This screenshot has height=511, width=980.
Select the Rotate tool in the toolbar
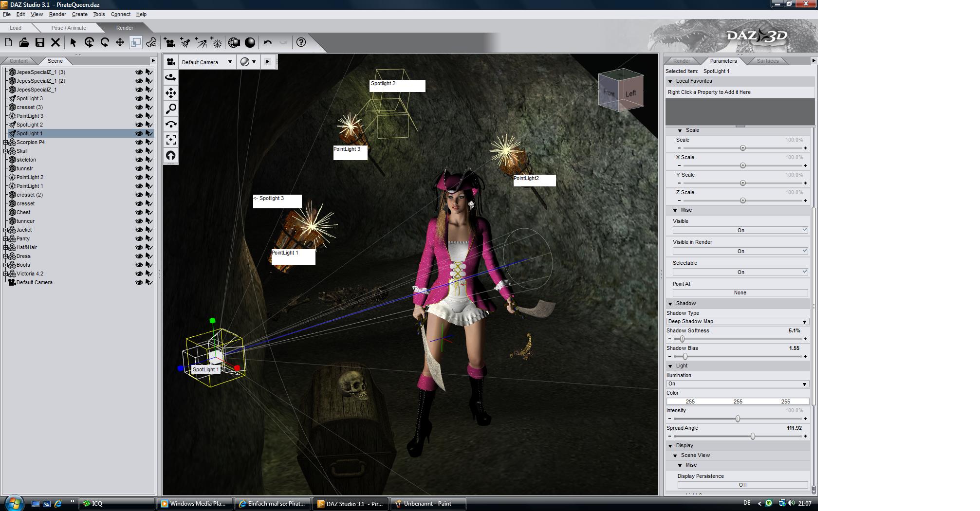89,43
